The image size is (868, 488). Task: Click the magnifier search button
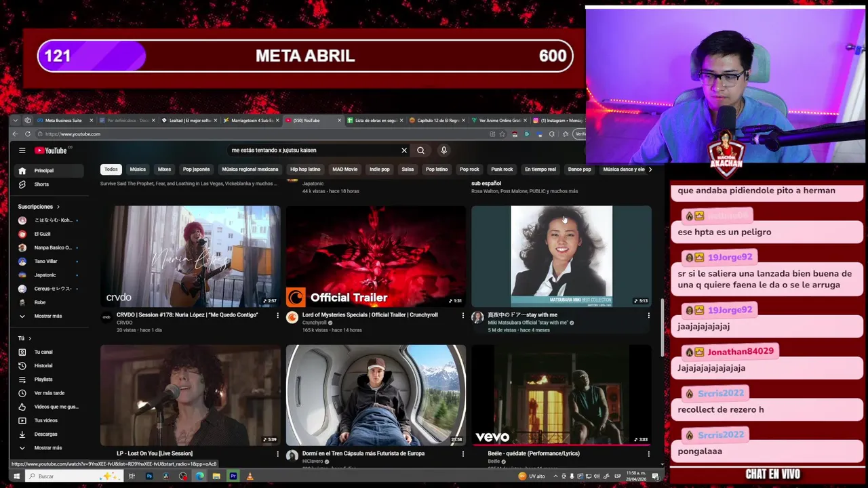click(x=420, y=150)
